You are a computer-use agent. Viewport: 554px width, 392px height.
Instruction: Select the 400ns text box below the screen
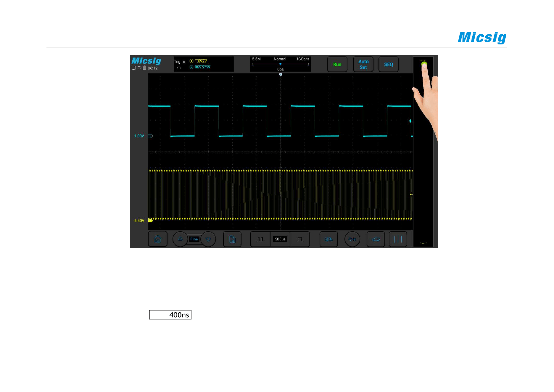170,315
